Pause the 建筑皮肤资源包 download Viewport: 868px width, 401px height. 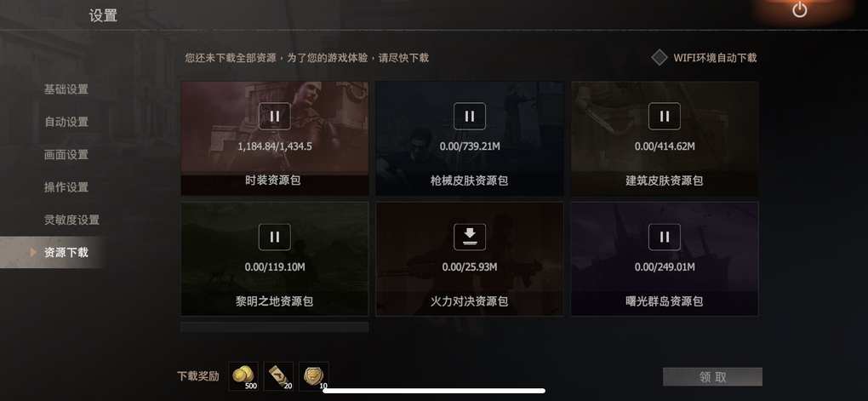click(665, 116)
